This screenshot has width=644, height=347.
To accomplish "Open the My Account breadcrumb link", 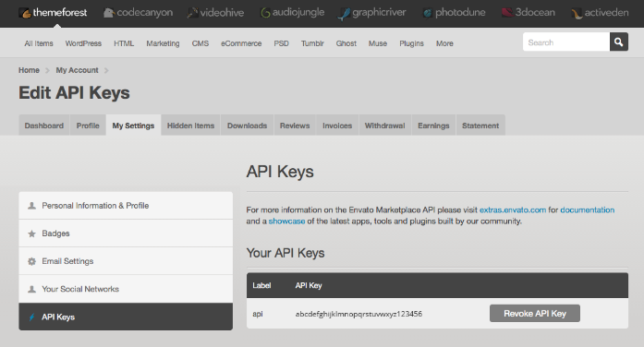I will pyautogui.click(x=78, y=70).
